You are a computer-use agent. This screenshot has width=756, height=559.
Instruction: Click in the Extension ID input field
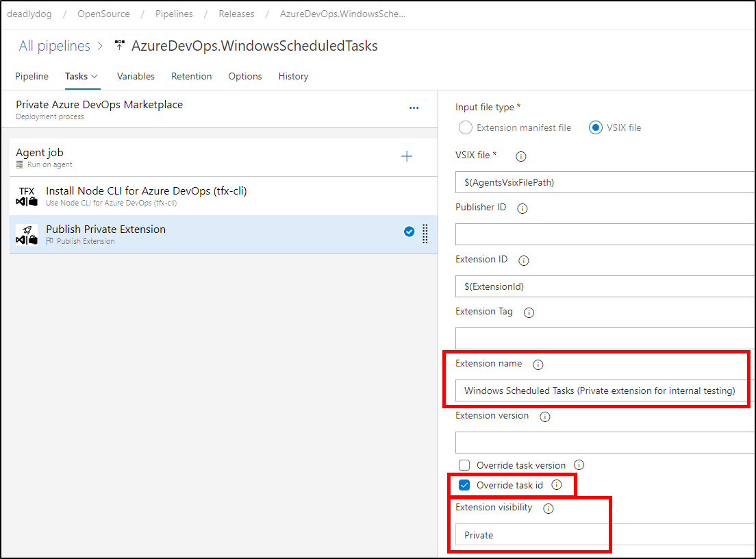pos(605,286)
